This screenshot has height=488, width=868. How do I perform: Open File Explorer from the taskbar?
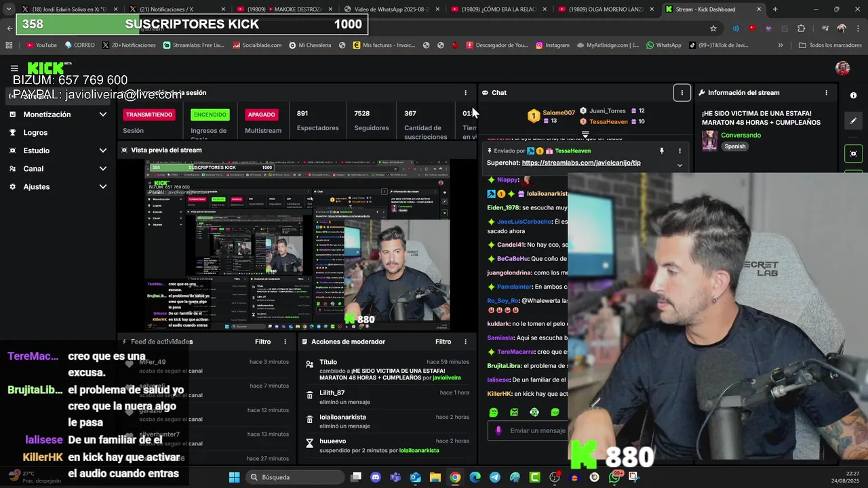click(x=435, y=477)
